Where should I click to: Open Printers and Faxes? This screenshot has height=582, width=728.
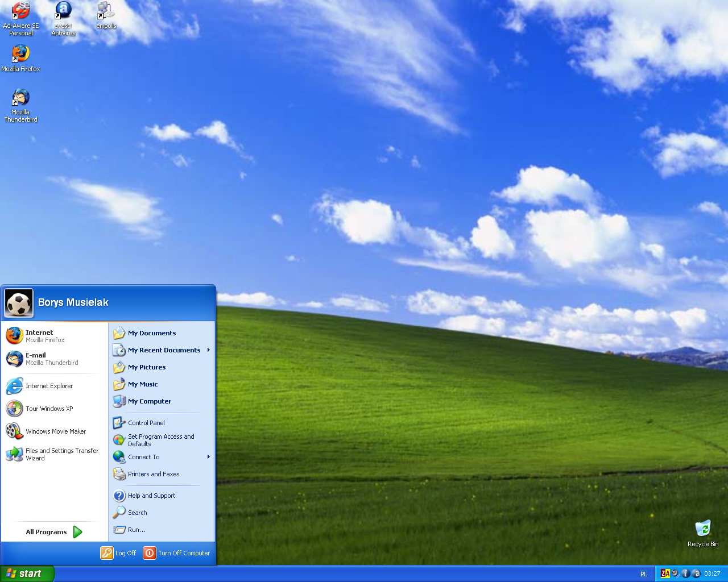click(x=162, y=474)
